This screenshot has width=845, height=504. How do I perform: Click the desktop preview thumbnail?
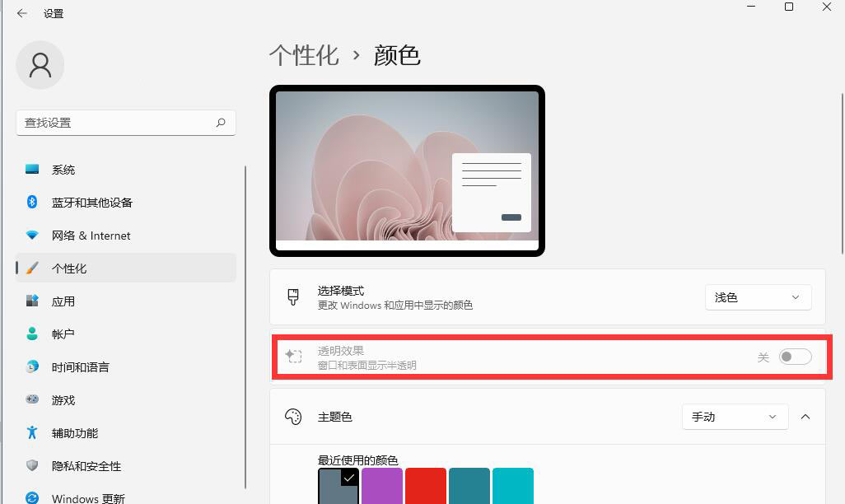[407, 170]
